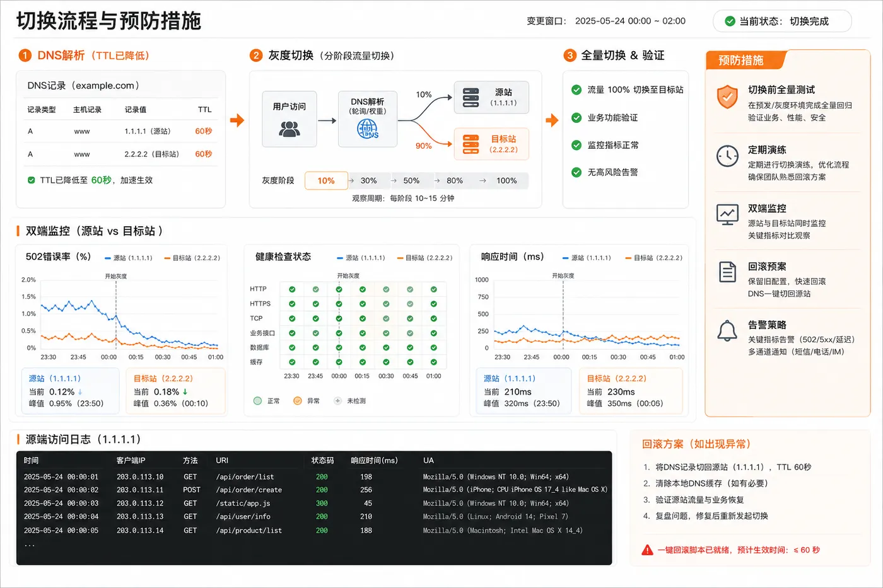Select log row /api/user/info
Viewport: 883px width, 588px height.
tap(314, 517)
